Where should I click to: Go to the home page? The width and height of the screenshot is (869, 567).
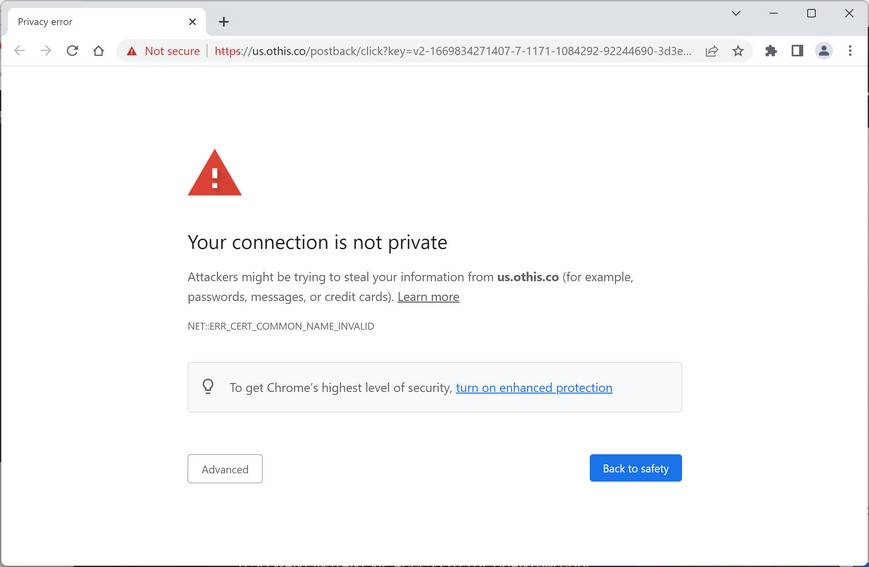click(x=98, y=51)
